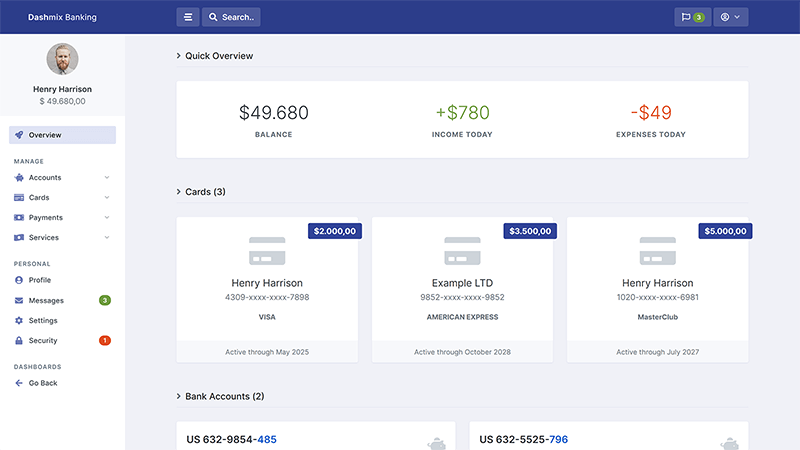This screenshot has width=800, height=450.
Task: Open bank account US 632-9854-485
Action: (x=232, y=439)
